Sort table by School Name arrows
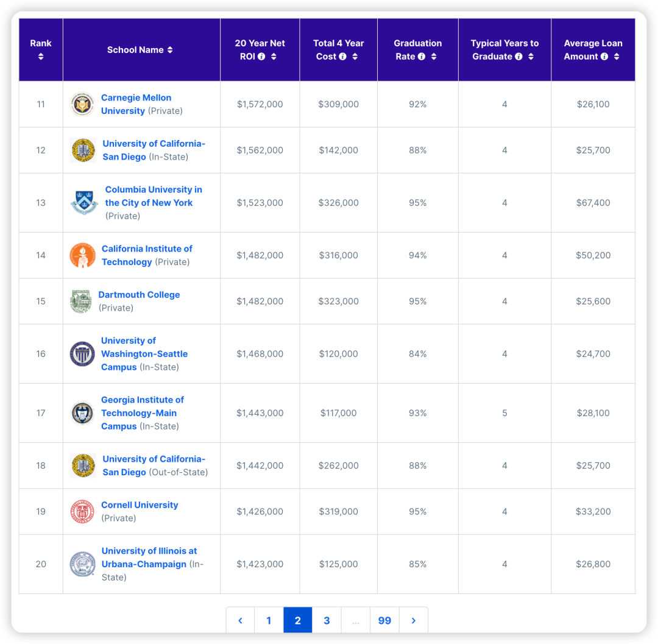 [x=170, y=50]
